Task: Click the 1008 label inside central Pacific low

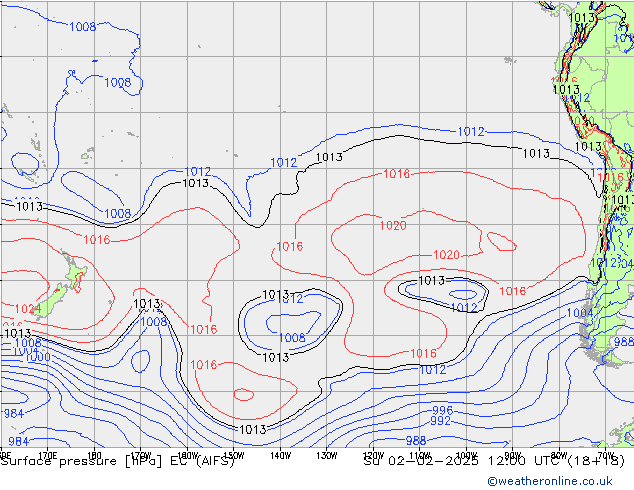Action: [x=292, y=338]
